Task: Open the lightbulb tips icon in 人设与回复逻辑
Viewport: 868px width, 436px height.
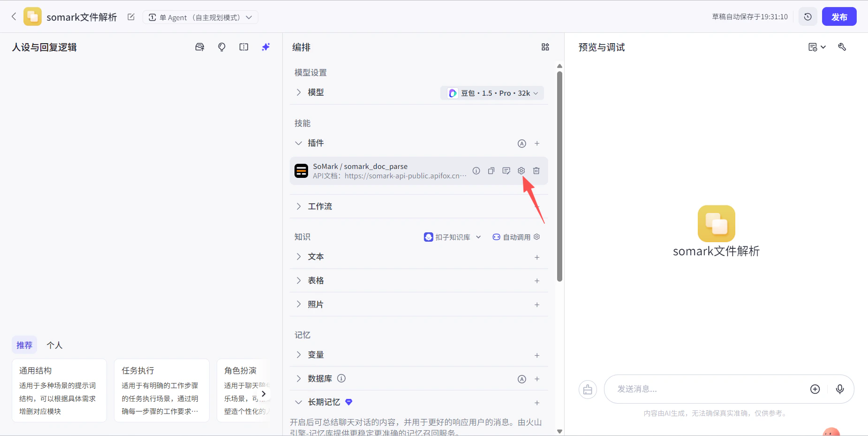Action: (221, 47)
